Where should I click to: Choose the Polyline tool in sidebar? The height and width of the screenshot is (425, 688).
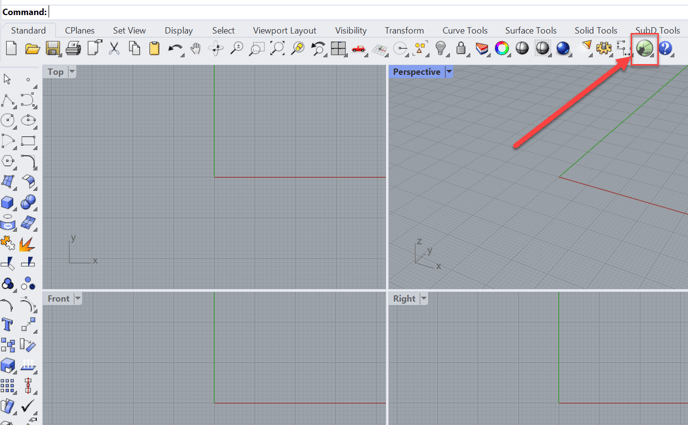point(8,100)
